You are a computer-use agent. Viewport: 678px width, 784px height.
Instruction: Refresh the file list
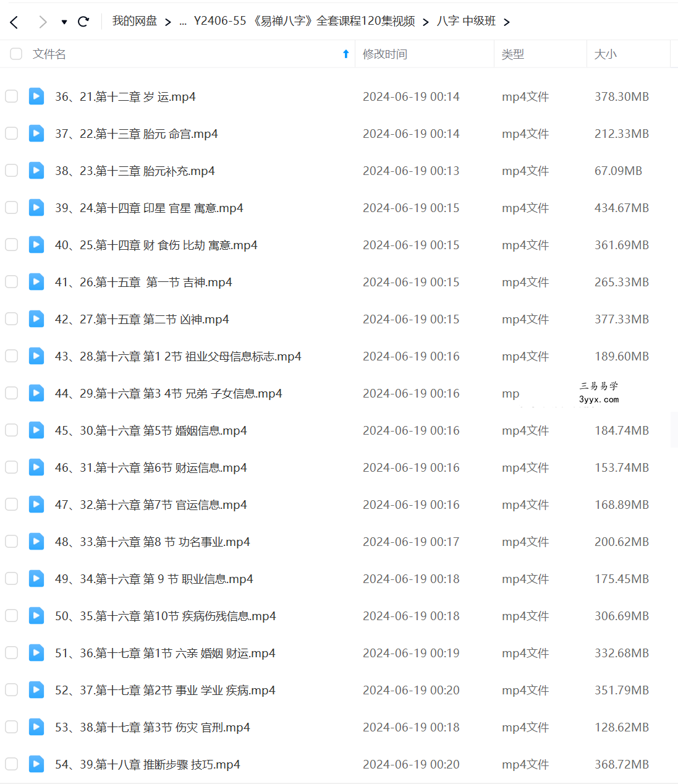pos(83,22)
